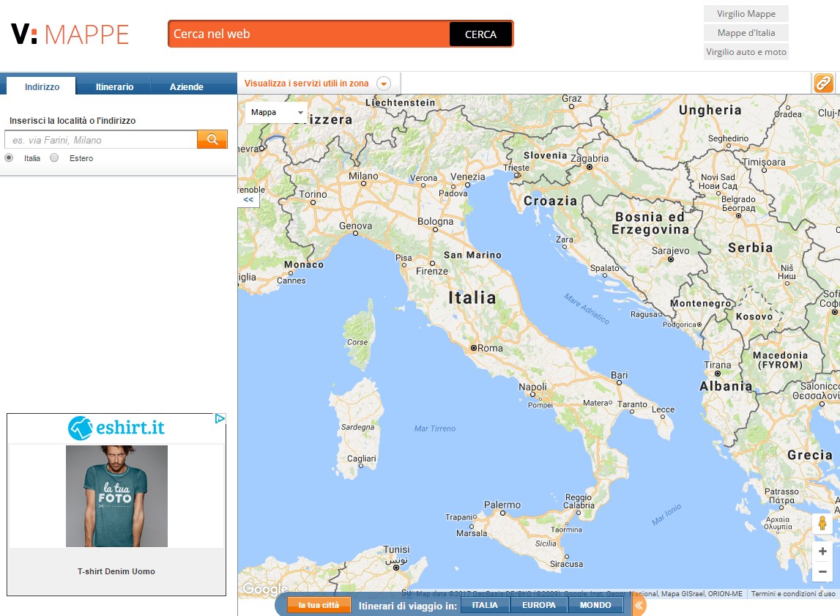
Task: Click the orange magnifier search icon
Action: 212,139
